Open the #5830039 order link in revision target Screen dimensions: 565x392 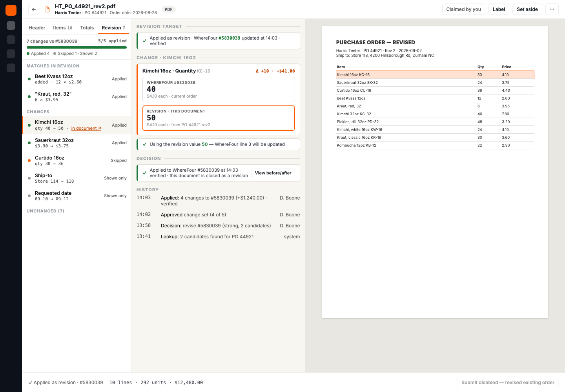(x=229, y=38)
